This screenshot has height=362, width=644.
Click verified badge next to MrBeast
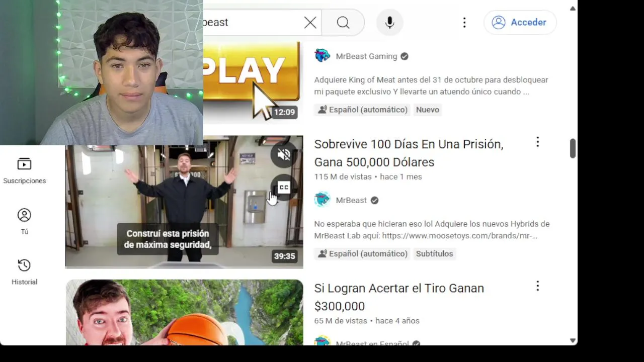[x=374, y=200]
